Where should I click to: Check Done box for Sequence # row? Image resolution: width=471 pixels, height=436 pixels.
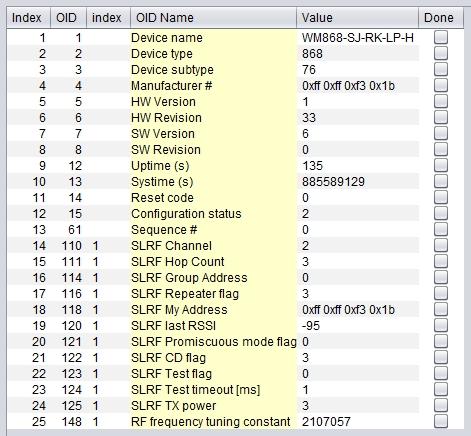tap(441, 229)
